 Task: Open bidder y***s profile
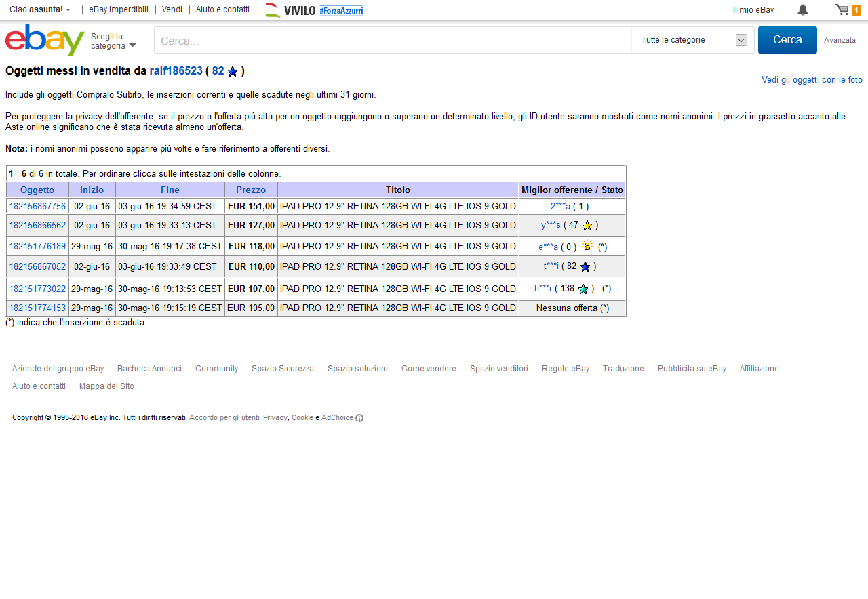[551, 225]
